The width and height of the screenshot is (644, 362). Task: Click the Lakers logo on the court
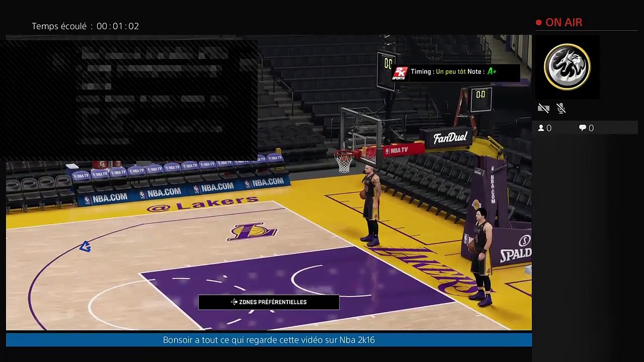tap(252, 231)
